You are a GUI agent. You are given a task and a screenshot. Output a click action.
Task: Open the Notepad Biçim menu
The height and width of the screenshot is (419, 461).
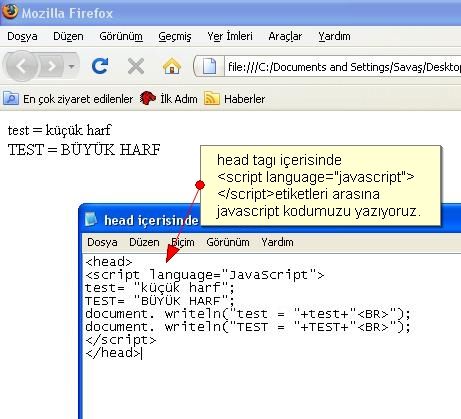point(183,242)
